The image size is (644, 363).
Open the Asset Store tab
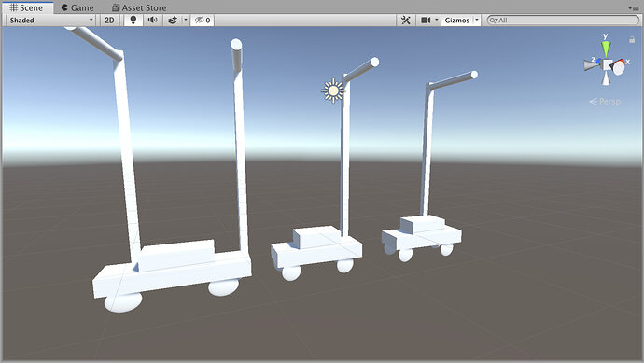tap(139, 7)
